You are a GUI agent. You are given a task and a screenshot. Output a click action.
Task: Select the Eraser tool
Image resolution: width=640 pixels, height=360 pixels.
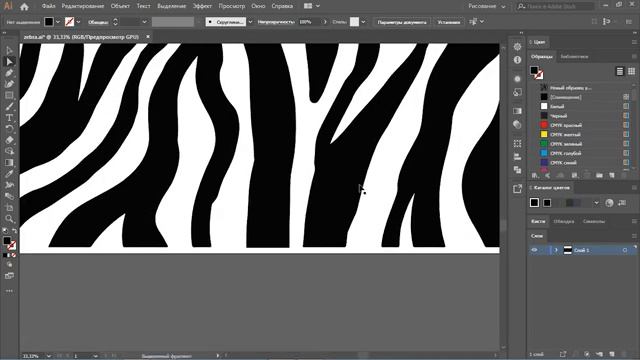[x=9, y=140]
